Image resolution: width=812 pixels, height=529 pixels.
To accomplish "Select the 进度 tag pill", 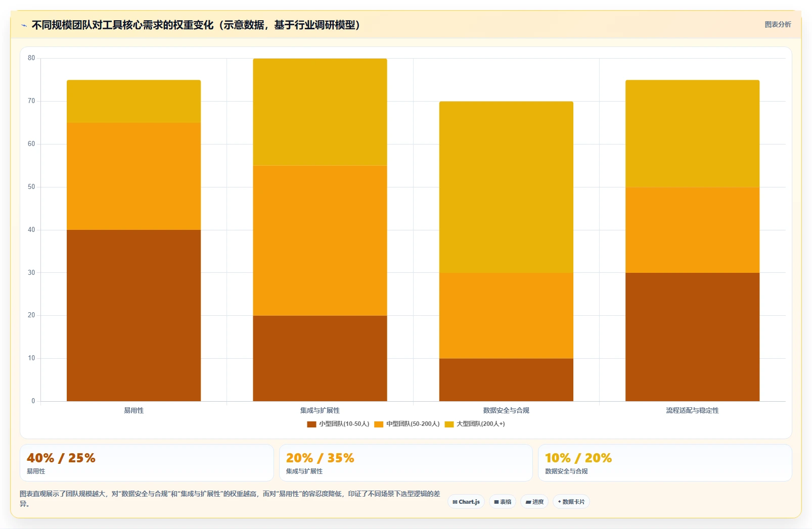I will pos(534,502).
